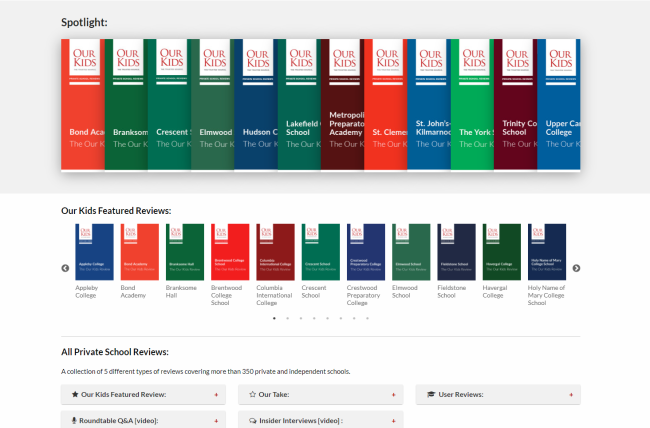Expand the Roundtable Q&A video section

143,420
